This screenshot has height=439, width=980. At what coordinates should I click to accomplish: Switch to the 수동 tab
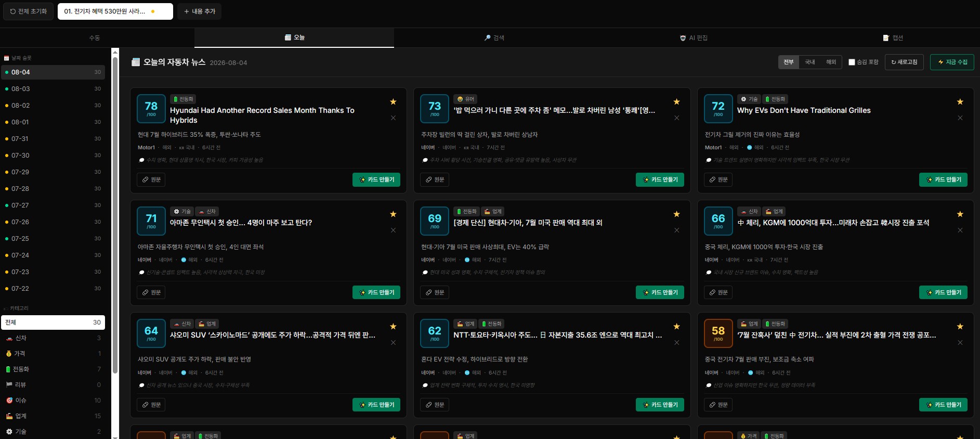click(95, 38)
